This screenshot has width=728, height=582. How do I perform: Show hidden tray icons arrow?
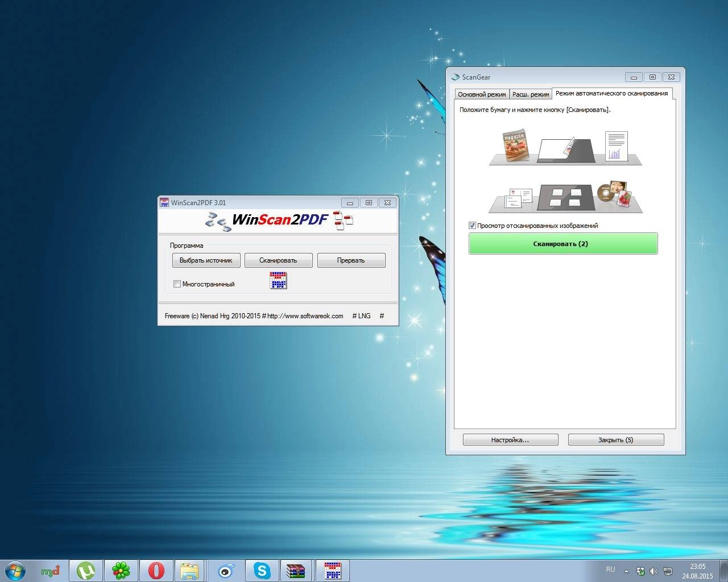(x=626, y=571)
